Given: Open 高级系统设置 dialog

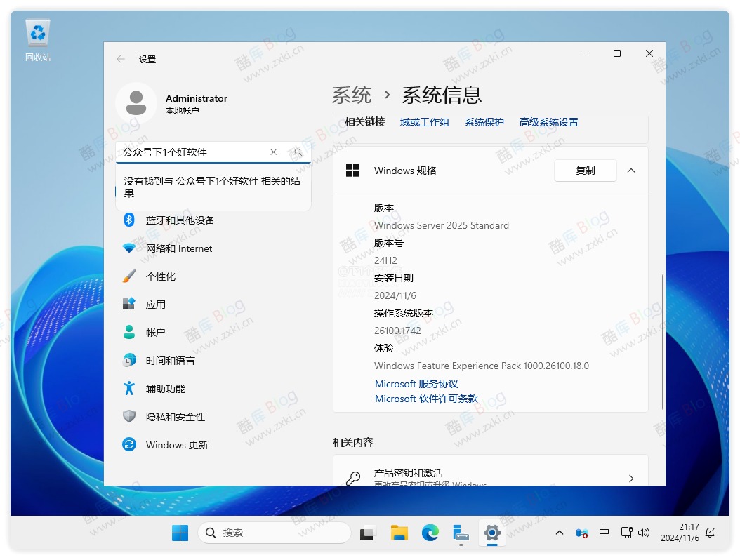Looking at the screenshot, I should (x=548, y=121).
